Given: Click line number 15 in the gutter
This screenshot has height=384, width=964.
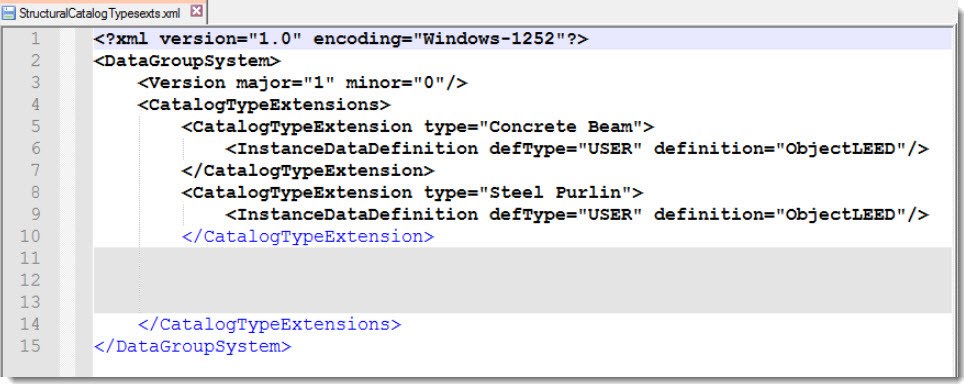Looking at the screenshot, I should click(x=30, y=346).
